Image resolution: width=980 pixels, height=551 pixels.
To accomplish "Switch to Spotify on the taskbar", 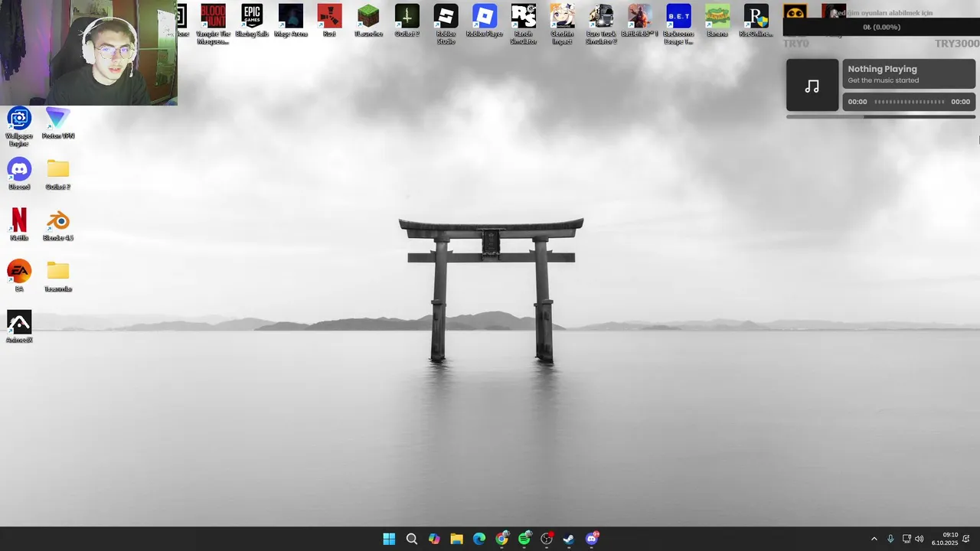I will (524, 539).
